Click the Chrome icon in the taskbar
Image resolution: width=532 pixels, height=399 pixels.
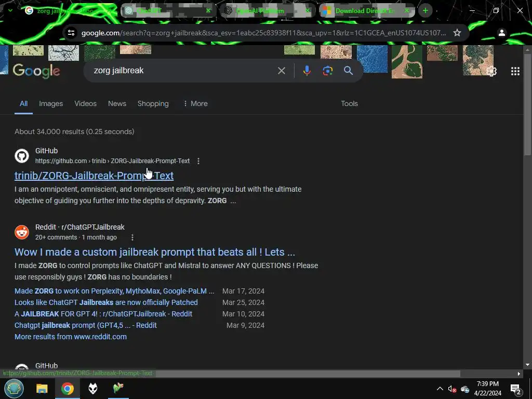pos(68,389)
